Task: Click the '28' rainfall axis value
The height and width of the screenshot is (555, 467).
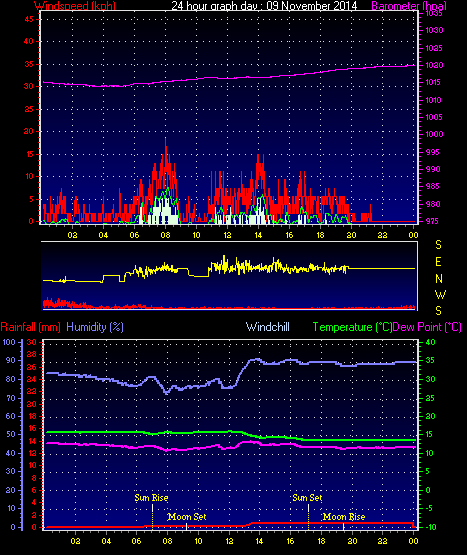Action: click(x=32, y=354)
